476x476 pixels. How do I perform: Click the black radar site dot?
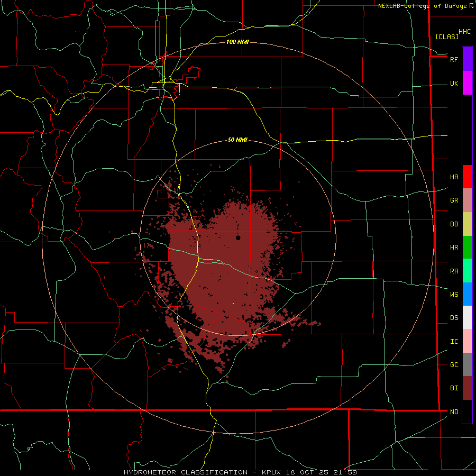click(238, 237)
